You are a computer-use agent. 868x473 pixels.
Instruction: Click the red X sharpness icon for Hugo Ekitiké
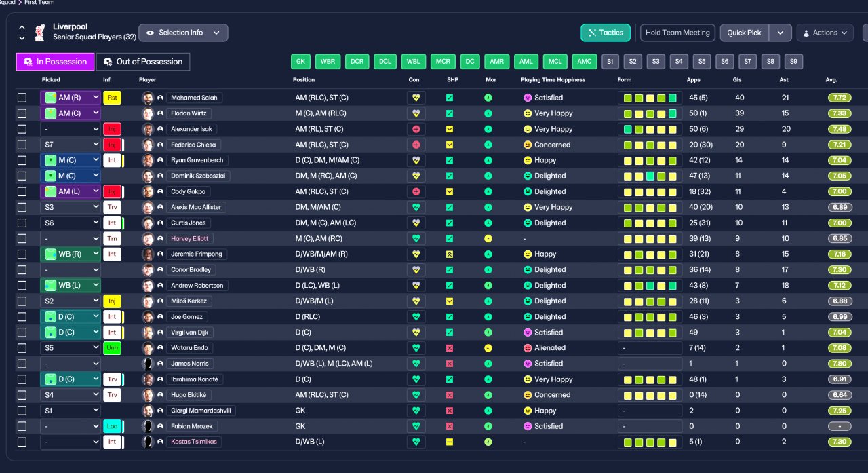tap(450, 394)
